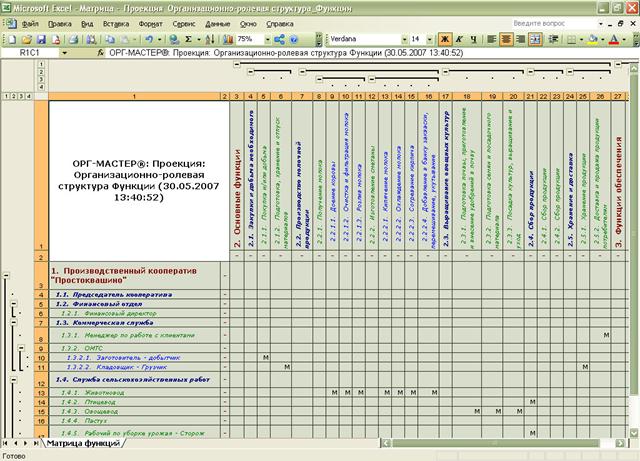Open the Справка menu
Viewport: 640px width, 461px height.
point(280,24)
